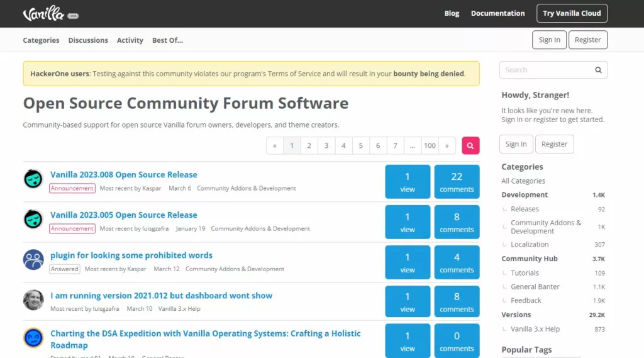Click the magnifier icon in the search box

pos(598,70)
